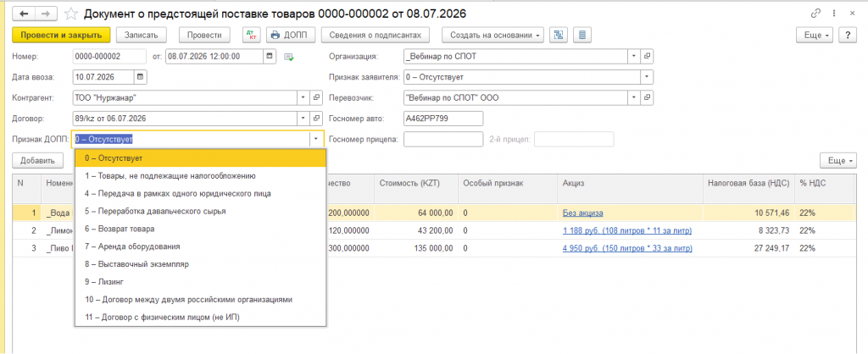Click the Провести button
Viewport: 868px width, 354px height.
pyautogui.click(x=204, y=35)
